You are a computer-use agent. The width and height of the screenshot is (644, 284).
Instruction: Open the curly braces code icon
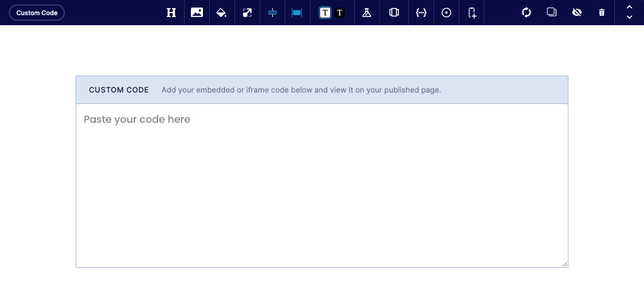[421, 13]
